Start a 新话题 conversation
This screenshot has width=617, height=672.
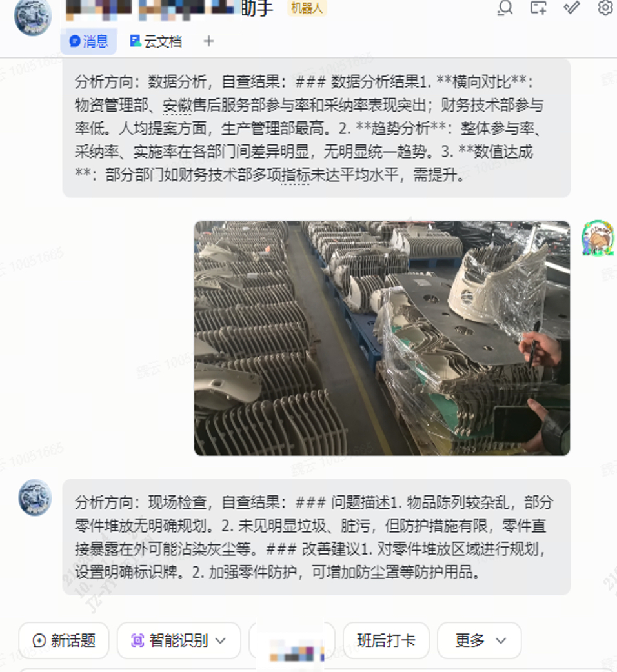pyautogui.click(x=64, y=640)
